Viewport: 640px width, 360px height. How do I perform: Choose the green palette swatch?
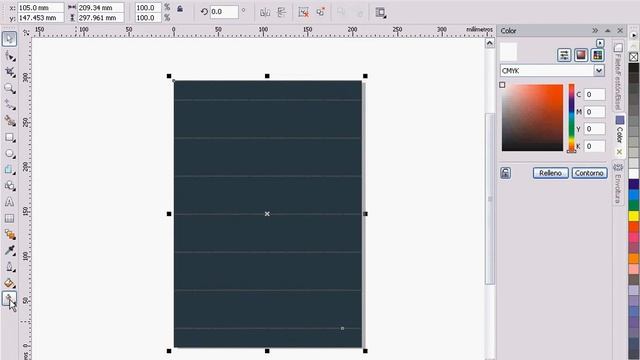point(633,206)
